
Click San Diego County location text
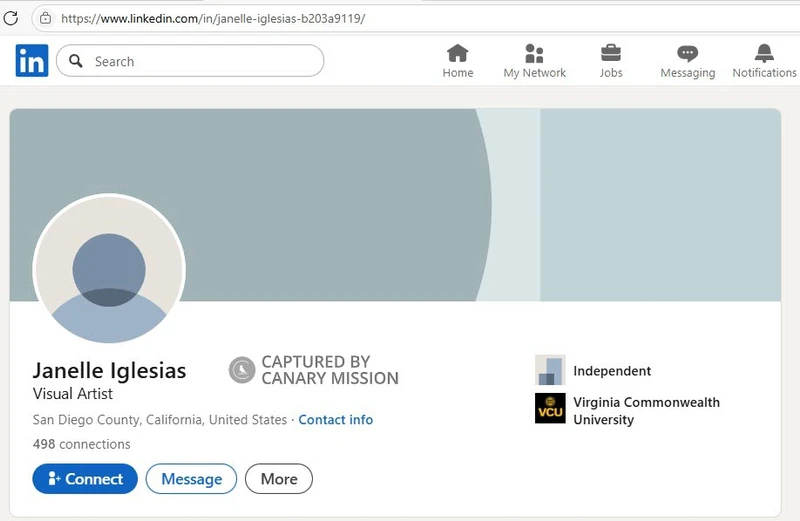(160, 419)
